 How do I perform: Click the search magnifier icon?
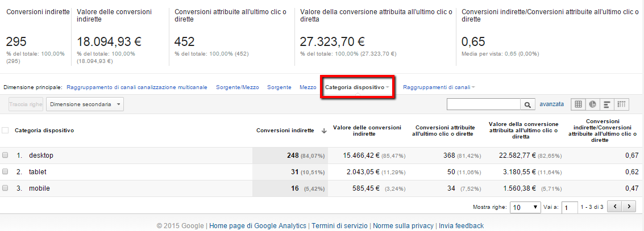pyautogui.click(x=529, y=104)
